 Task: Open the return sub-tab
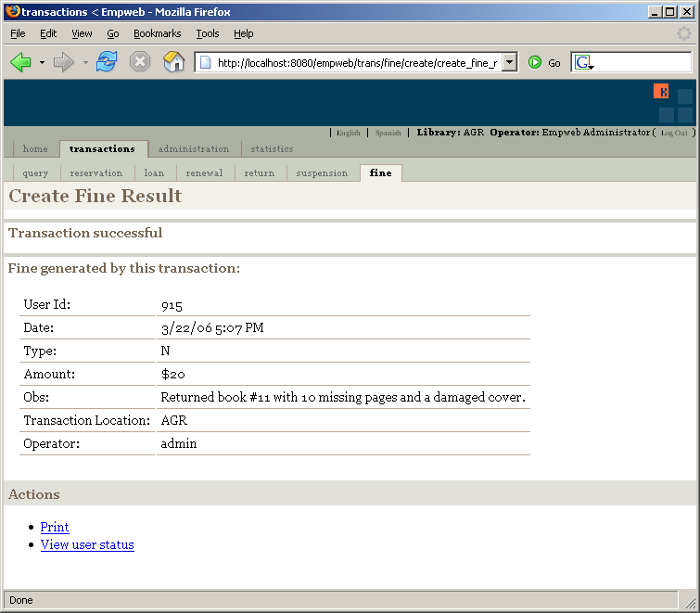coord(260,172)
